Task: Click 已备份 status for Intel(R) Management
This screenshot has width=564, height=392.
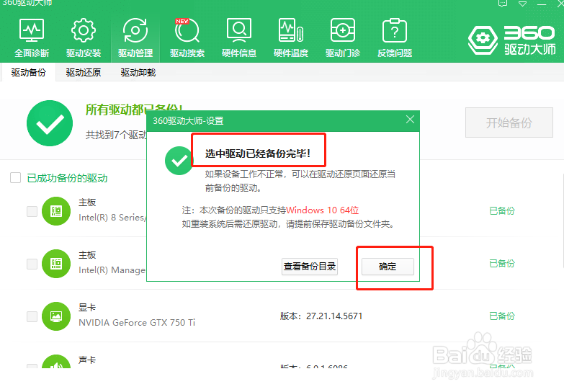Action: (502, 264)
